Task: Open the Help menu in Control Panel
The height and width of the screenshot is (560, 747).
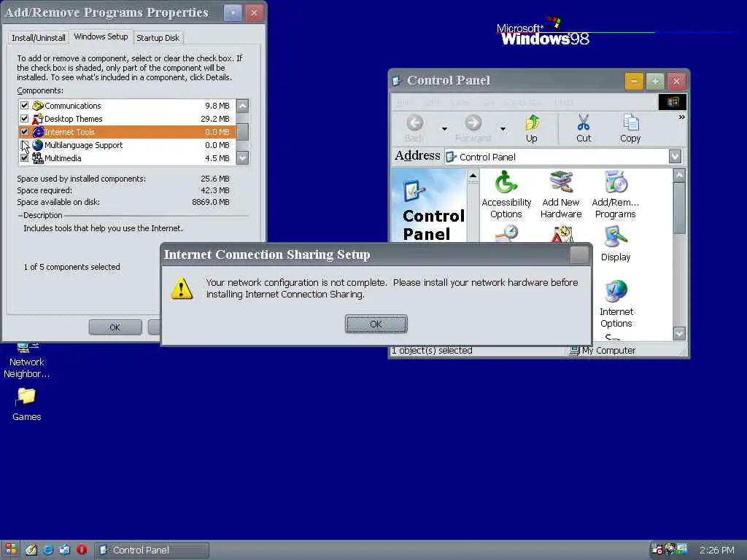Action: point(564,102)
